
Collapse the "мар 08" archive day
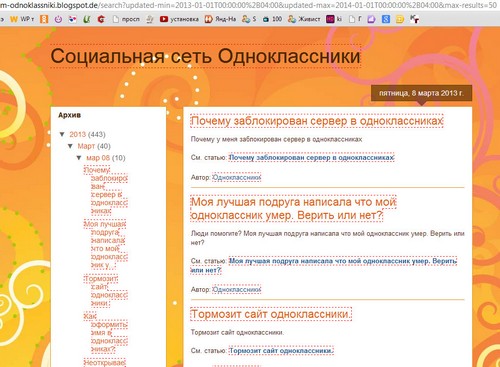click(79, 157)
